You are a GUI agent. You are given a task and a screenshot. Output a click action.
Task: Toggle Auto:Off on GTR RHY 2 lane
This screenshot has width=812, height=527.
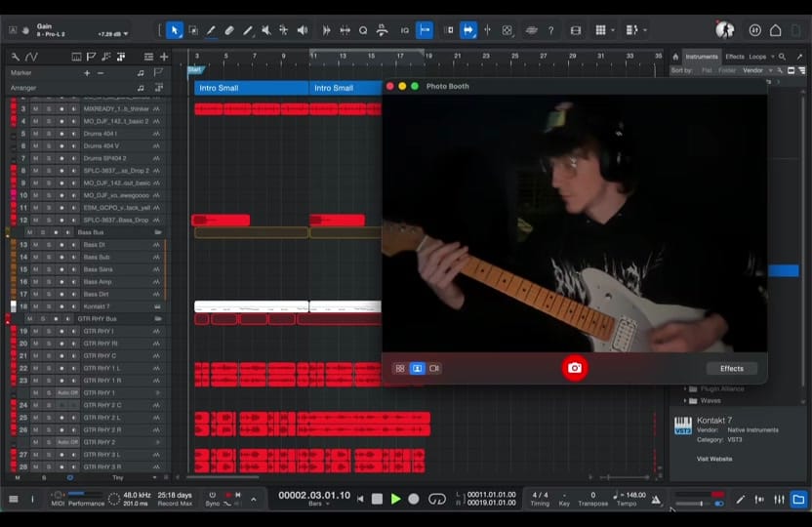coord(68,442)
